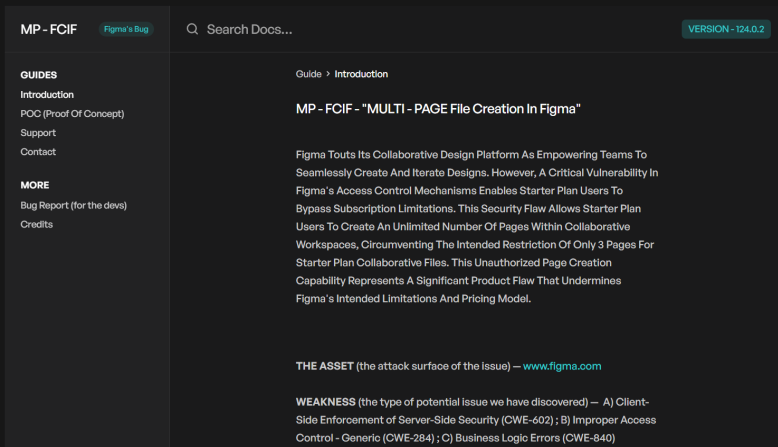Open the www.figma.com link
The image size is (778, 447).
click(x=562, y=366)
